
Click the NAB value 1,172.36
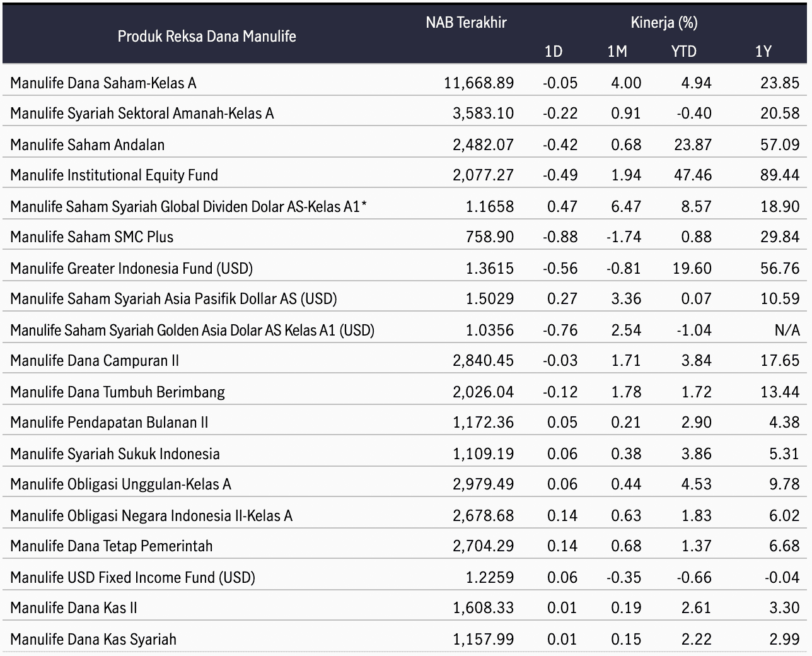(484, 422)
